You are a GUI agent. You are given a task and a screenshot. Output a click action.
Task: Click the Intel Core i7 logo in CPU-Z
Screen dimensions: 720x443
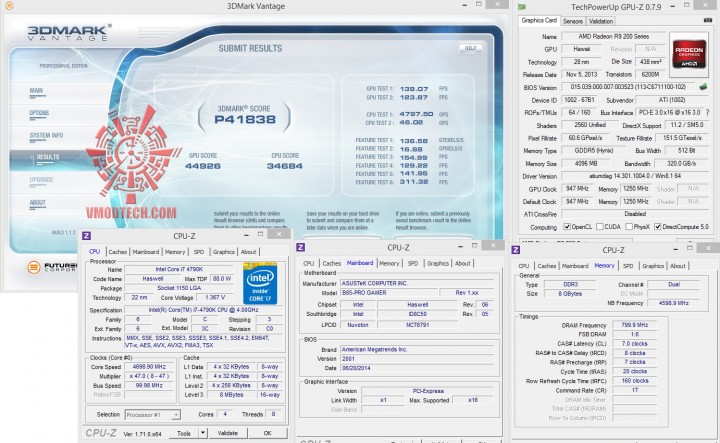pos(260,283)
